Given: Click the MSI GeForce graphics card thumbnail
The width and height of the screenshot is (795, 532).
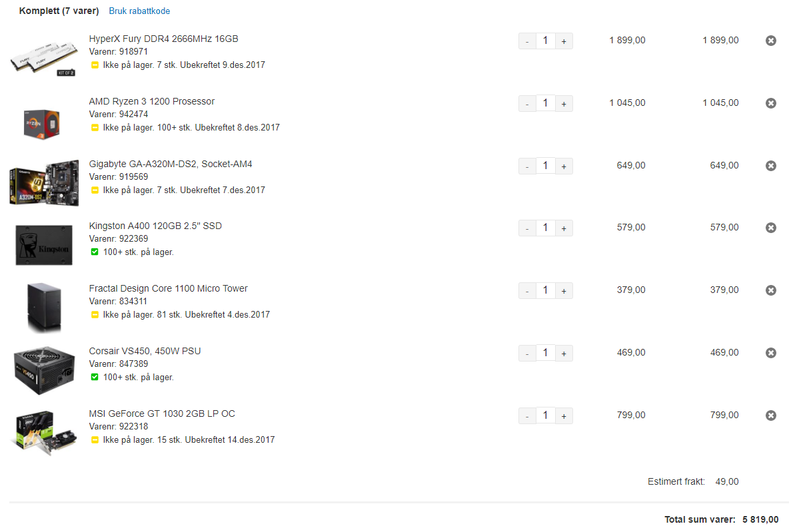Looking at the screenshot, I should [45, 433].
